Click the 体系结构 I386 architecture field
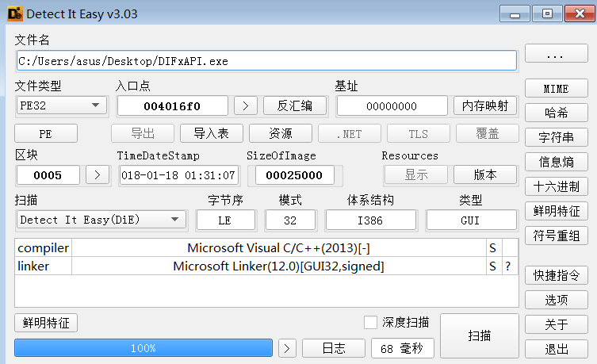The width and height of the screenshot is (597, 364). pos(371,220)
